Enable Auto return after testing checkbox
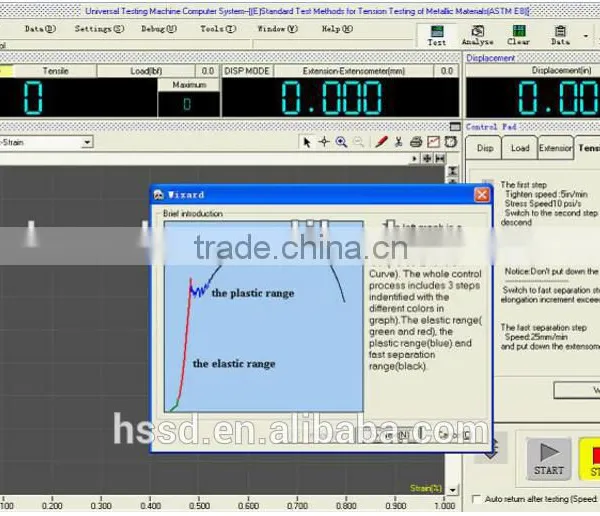The height and width of the screenshot is (516, 600). tap(476, 499)
